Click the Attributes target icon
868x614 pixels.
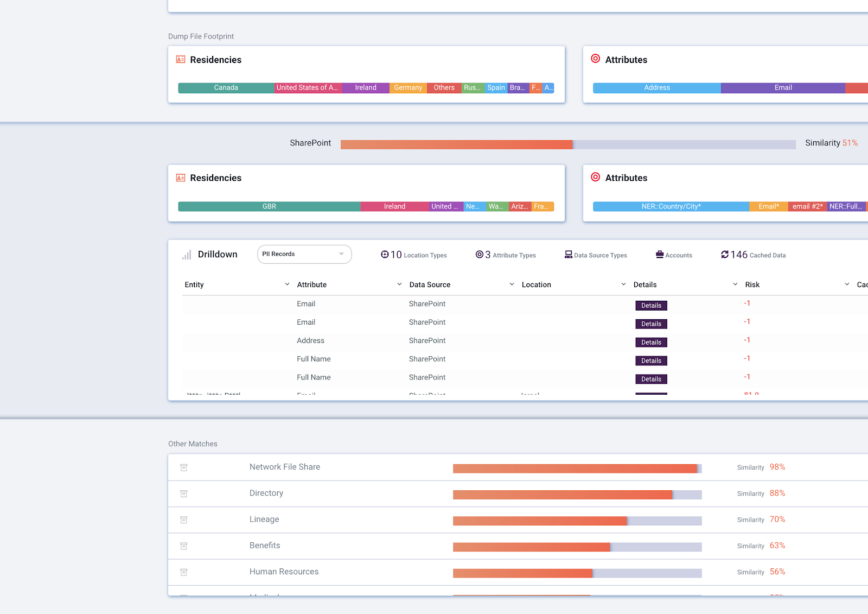(x=595, y=60)
